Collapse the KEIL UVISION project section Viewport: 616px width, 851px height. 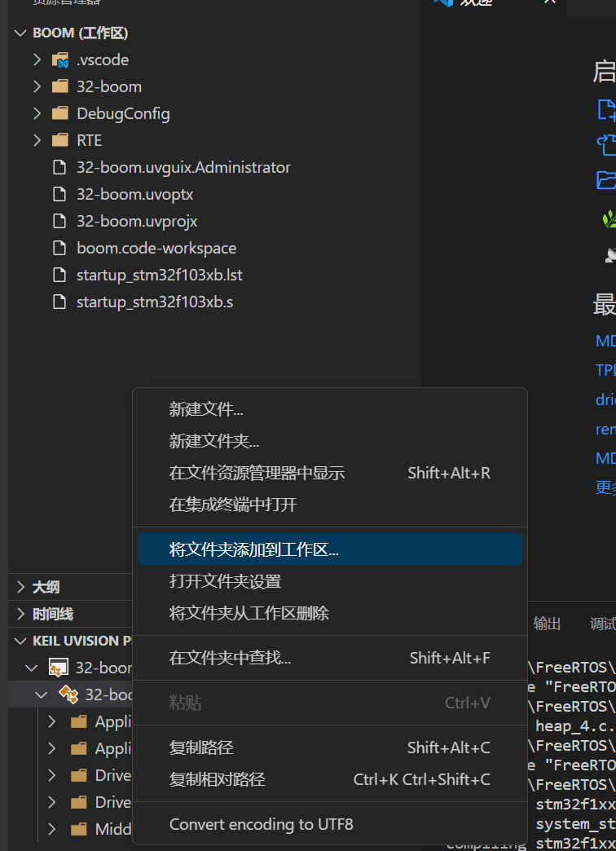(20, 641)
